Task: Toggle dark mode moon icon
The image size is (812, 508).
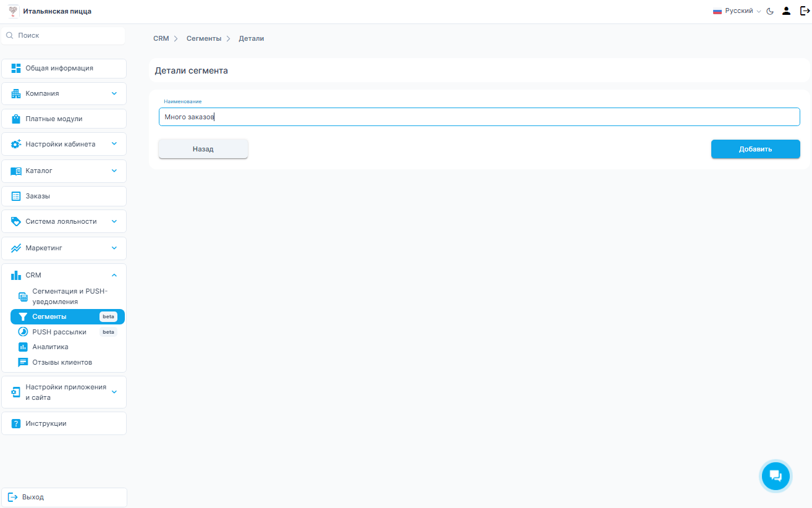Action: click(x=770, y=11)
